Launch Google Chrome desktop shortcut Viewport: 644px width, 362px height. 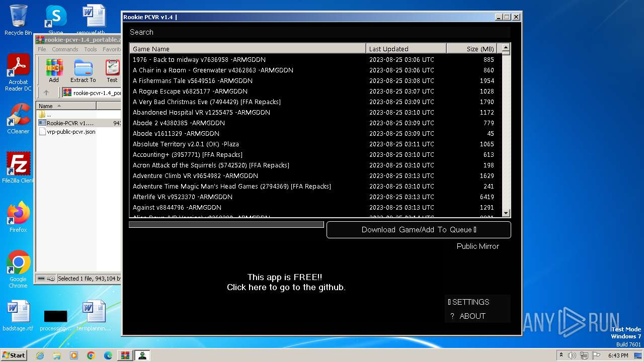pos(18,269)
